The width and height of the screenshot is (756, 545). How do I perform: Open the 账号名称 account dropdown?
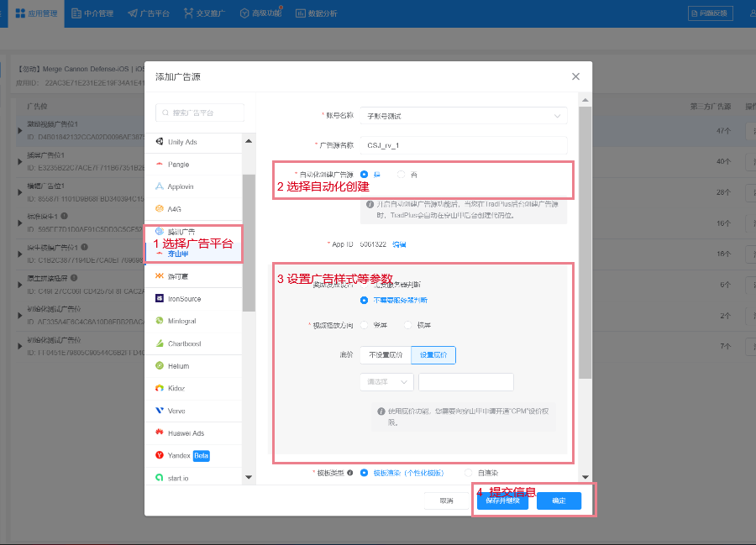pyautogui.click(x=463, y=116)
